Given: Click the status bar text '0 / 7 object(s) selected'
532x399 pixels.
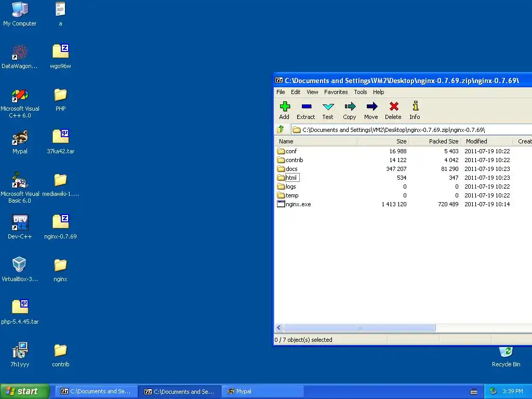Looking at the screenshot, I should click(303, 340).
